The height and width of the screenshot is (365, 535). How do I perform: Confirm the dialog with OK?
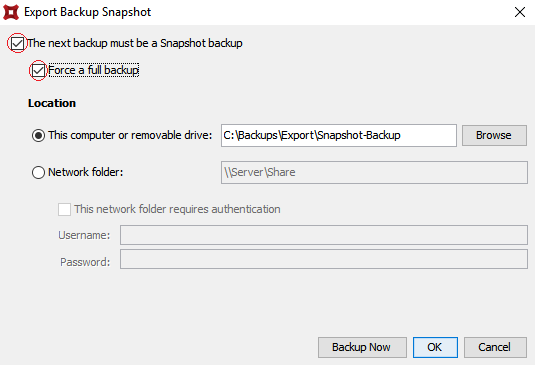pyautogui.click(x=435, y=347)
